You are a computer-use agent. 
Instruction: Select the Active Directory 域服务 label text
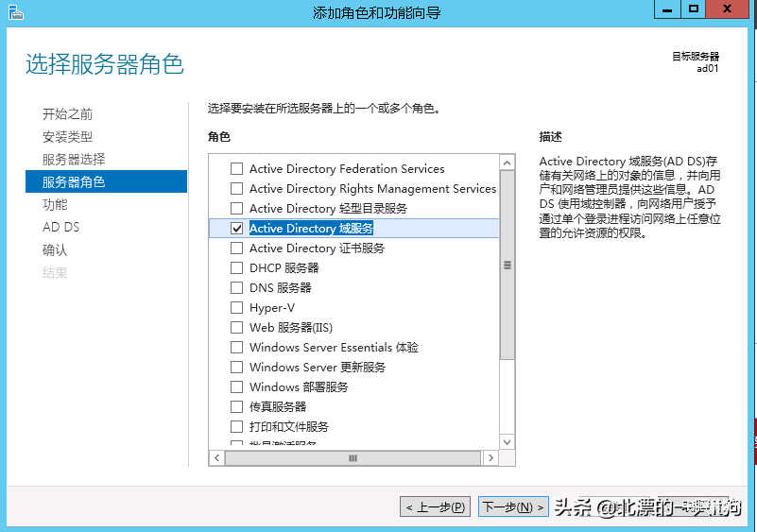click(x=311, y=228)
